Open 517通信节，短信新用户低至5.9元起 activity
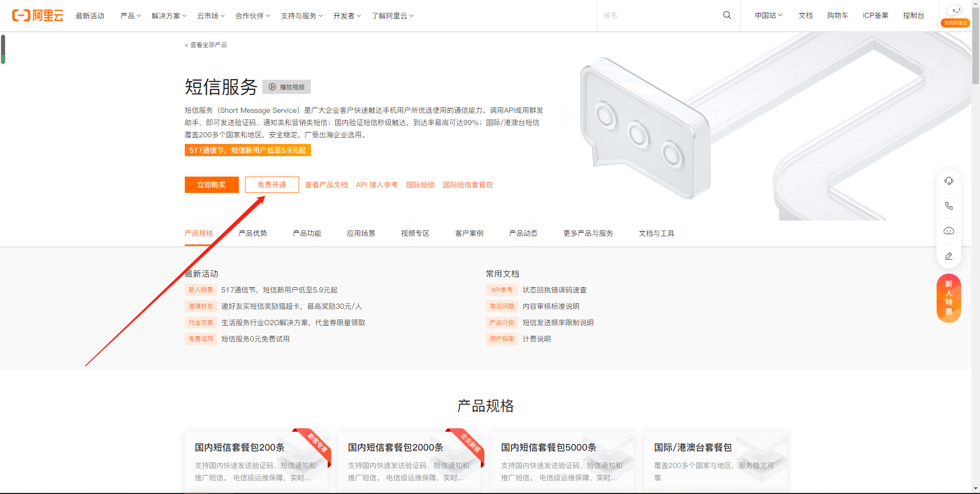This screenshot has height=494, width=980. click(x=279, y=290)
